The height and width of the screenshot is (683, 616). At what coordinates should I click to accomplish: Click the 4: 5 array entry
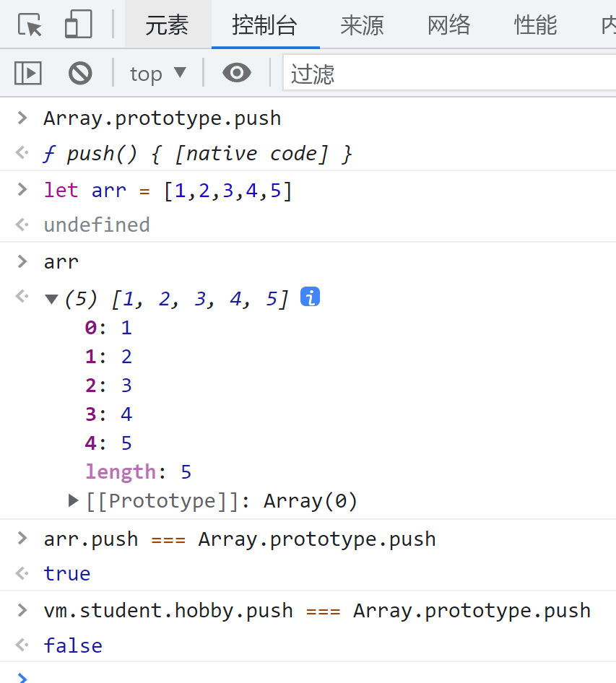coord(109,443)
